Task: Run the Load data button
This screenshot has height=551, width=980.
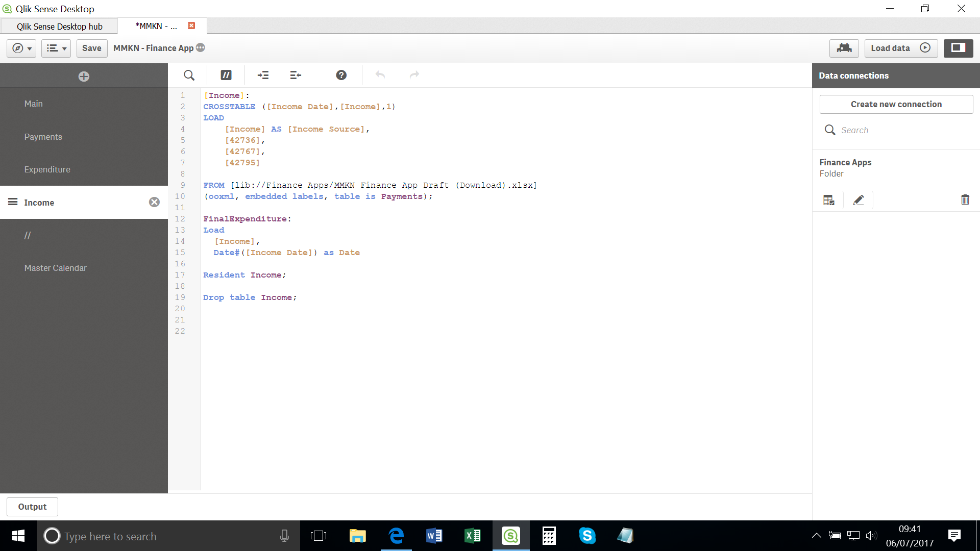Action: [901, 48]
